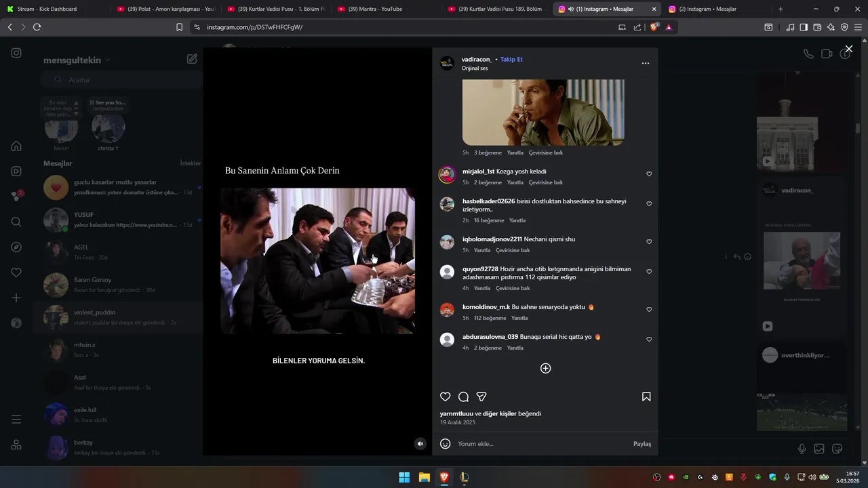Close the post overlay with X

coord(848,49)
